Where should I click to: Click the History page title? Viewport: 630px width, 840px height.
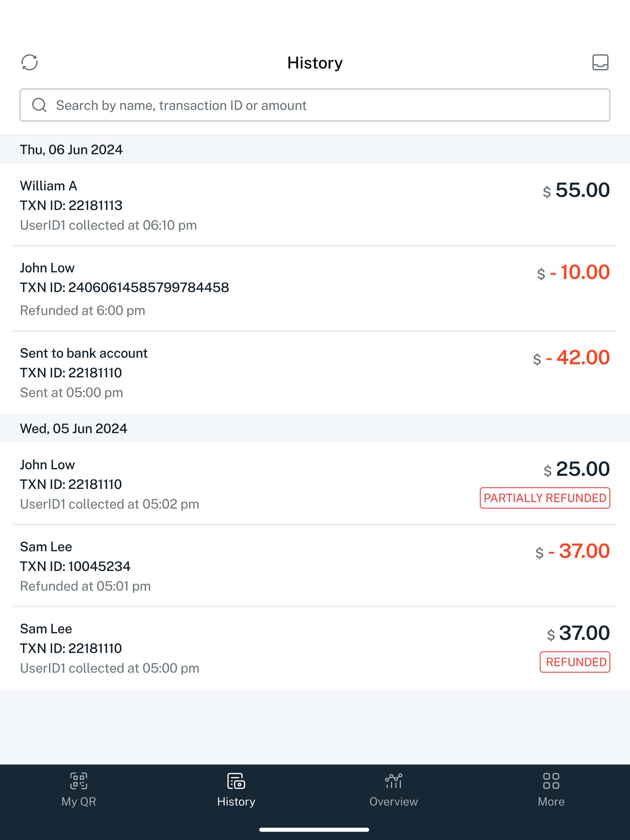(x=315, y=63)
